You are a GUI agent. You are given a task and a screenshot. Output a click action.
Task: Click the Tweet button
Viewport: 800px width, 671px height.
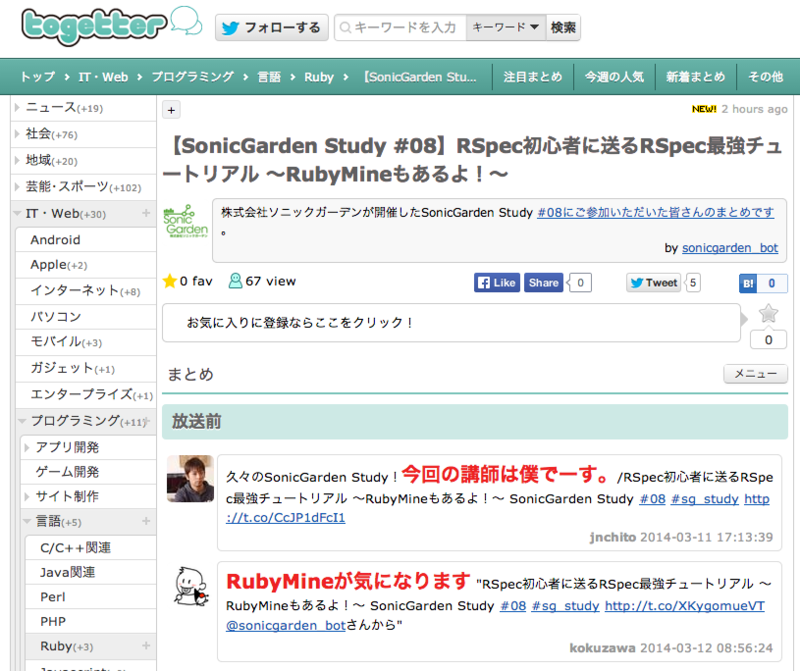coord(654,283)
